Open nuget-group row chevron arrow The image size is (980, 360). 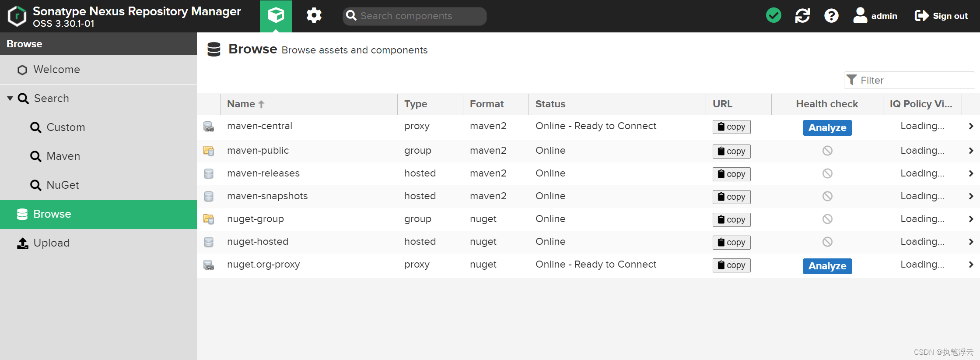971,219
